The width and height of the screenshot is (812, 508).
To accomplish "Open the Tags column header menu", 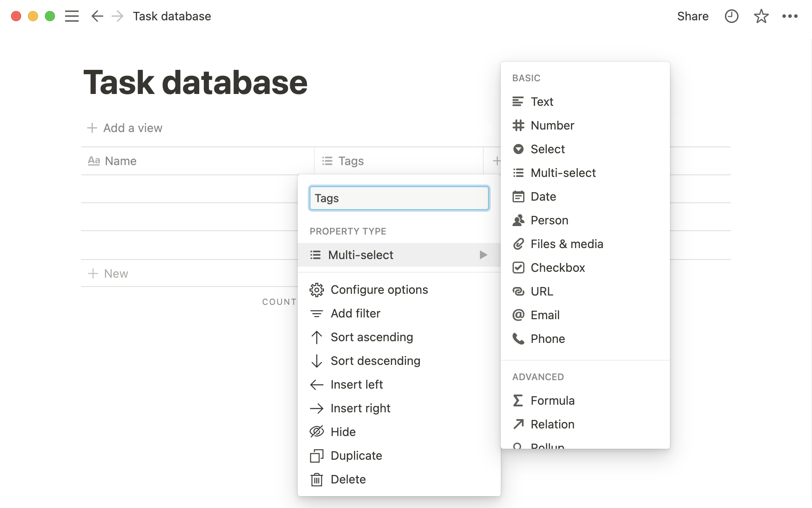I will [351, 161].
